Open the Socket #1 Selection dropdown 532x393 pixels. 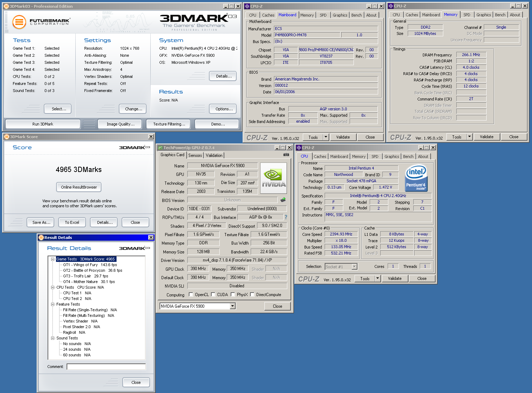click(x=355, y=267)
